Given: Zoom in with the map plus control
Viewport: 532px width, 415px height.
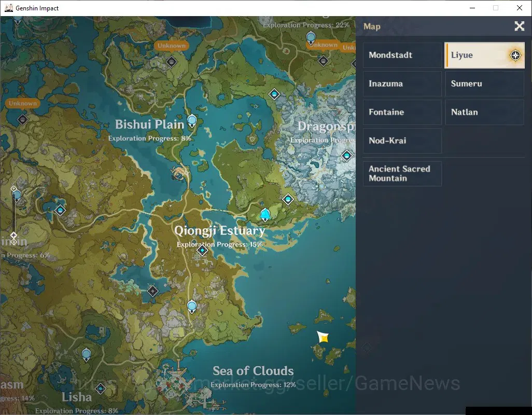Looking at the screenshot, I should pos(13,188).
